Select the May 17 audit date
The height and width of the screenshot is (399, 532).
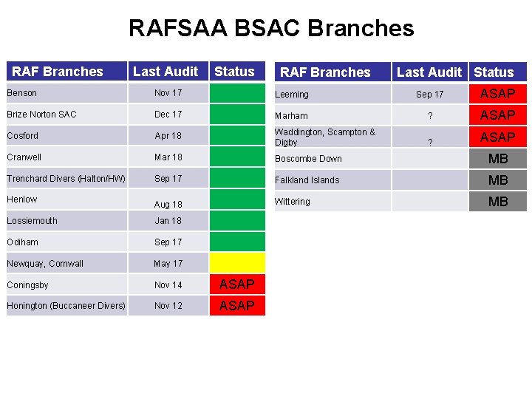coord(168,263)
